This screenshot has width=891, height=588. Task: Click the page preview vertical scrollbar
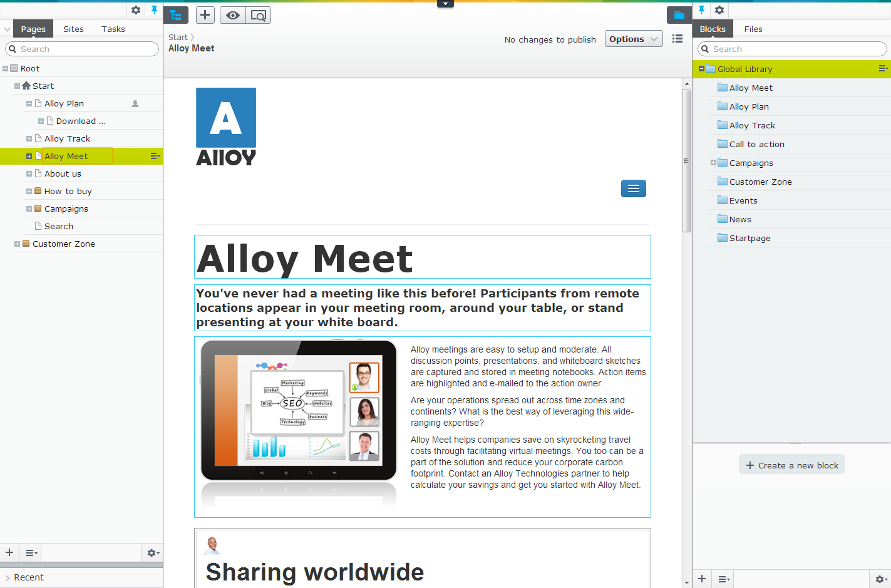pyautogui.click(x=686, y=161)
